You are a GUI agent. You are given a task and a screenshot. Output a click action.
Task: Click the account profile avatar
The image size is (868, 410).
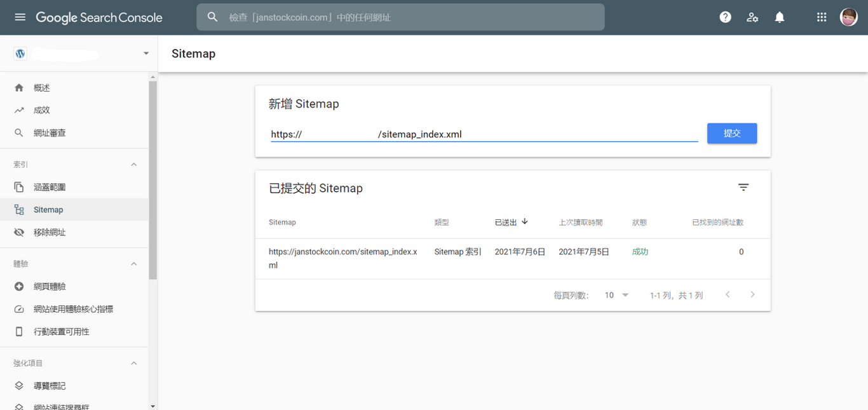click(849, 17)
